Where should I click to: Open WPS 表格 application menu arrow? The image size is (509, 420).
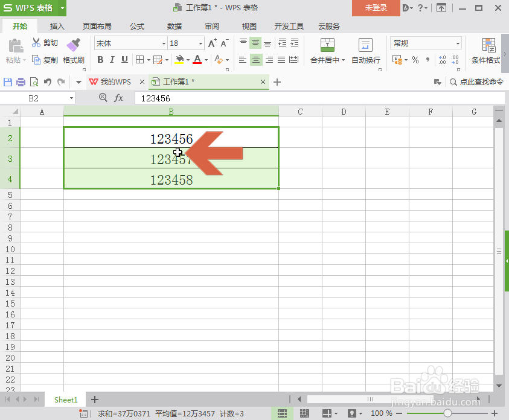pos(62,8)
